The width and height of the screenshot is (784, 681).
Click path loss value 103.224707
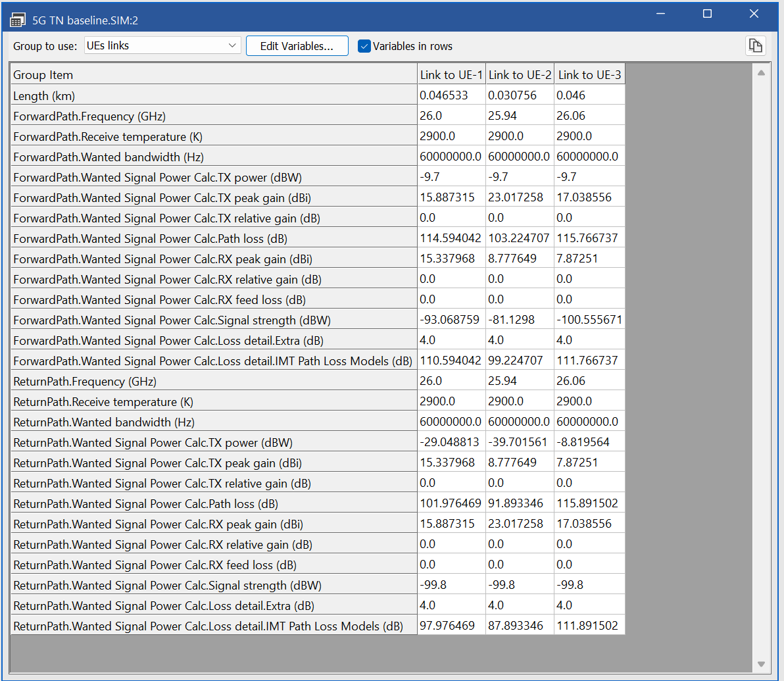click(520, 238)
